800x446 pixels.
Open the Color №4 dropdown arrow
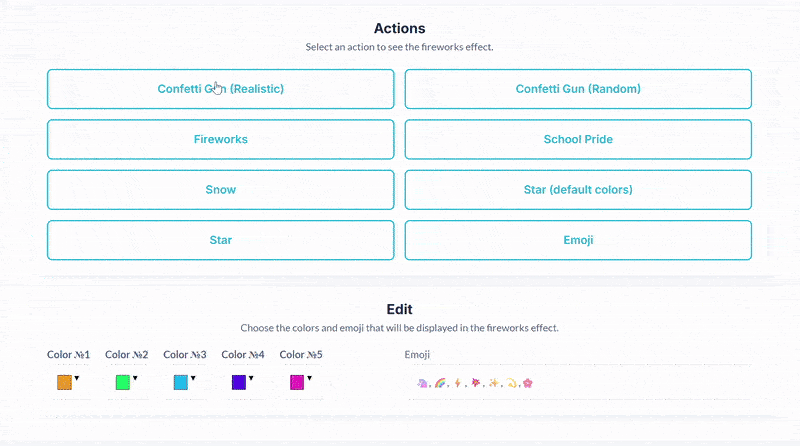(x=251, y=378)
